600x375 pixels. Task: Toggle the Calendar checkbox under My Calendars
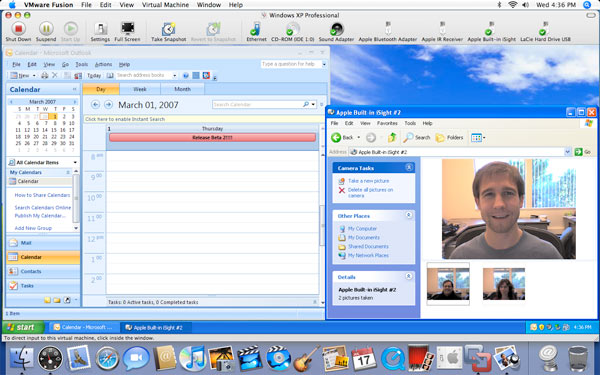click(13, 181)
